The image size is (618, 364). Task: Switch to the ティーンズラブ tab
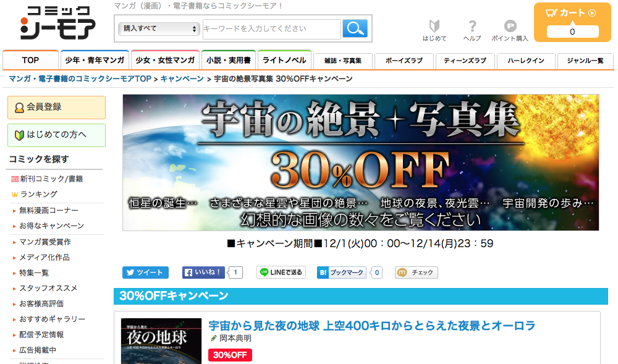coord(465,61)
